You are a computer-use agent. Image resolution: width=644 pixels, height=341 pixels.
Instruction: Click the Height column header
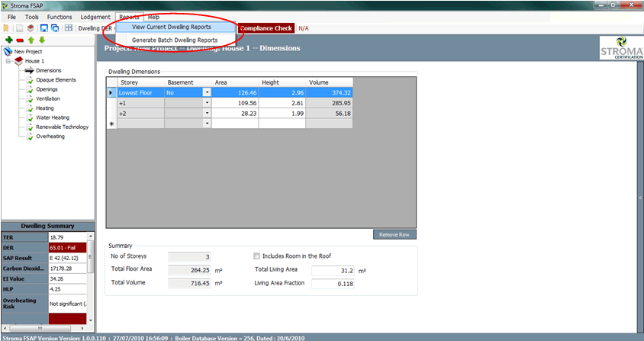pyautogui.click(x=282, y=82)
